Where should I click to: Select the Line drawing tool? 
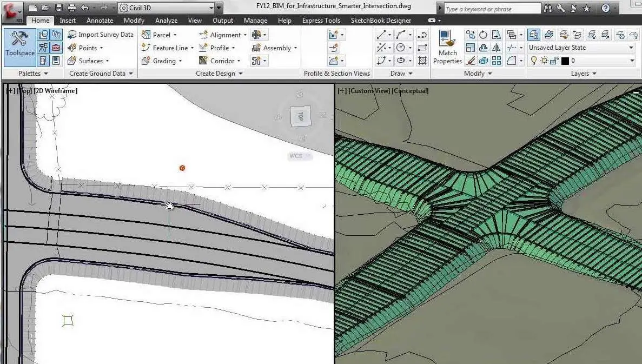pos(380,34)
